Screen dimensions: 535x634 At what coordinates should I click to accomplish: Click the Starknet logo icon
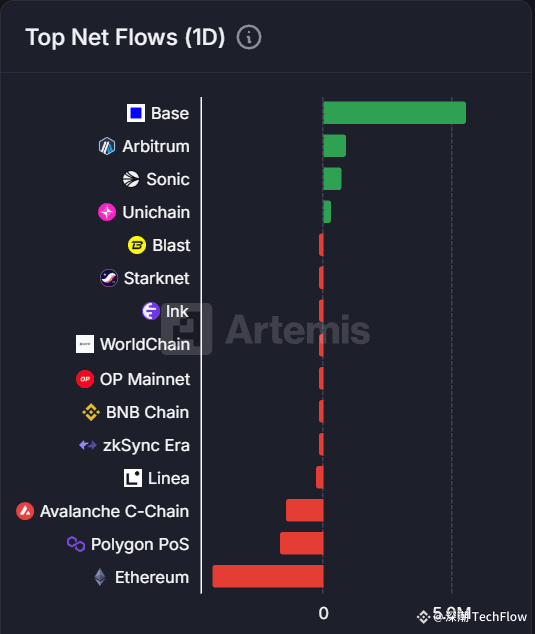109,278
